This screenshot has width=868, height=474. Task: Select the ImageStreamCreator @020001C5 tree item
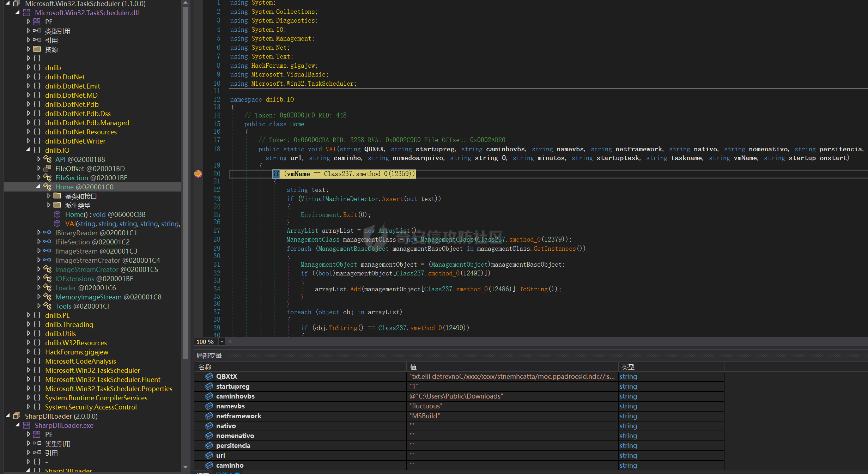[x=107, y=269]
